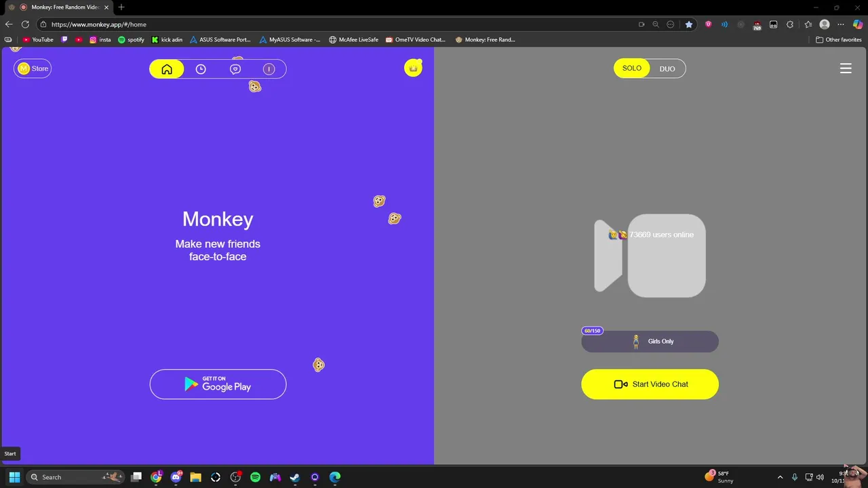The width and height of the screenshot is (868, 488).
Task: Click the taskbar Search box
Action: point(75,477)
